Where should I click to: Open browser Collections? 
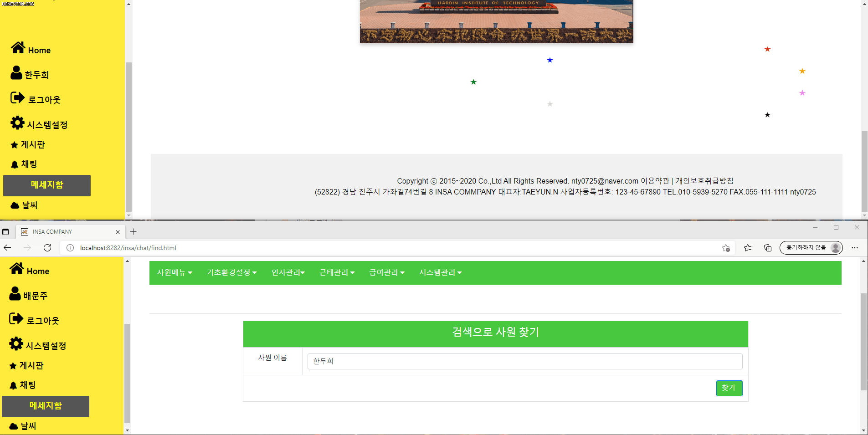768,248
